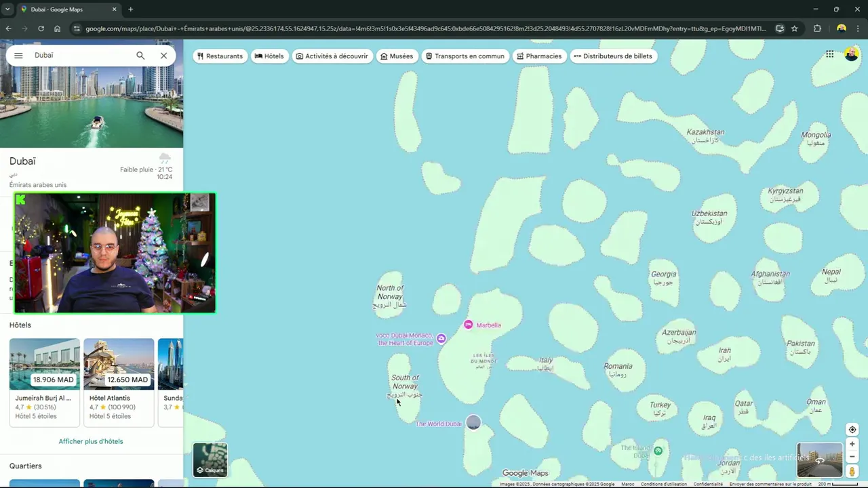868x488 pixels.
Task: Open the Google account avatar
Action: click(852, 54)
